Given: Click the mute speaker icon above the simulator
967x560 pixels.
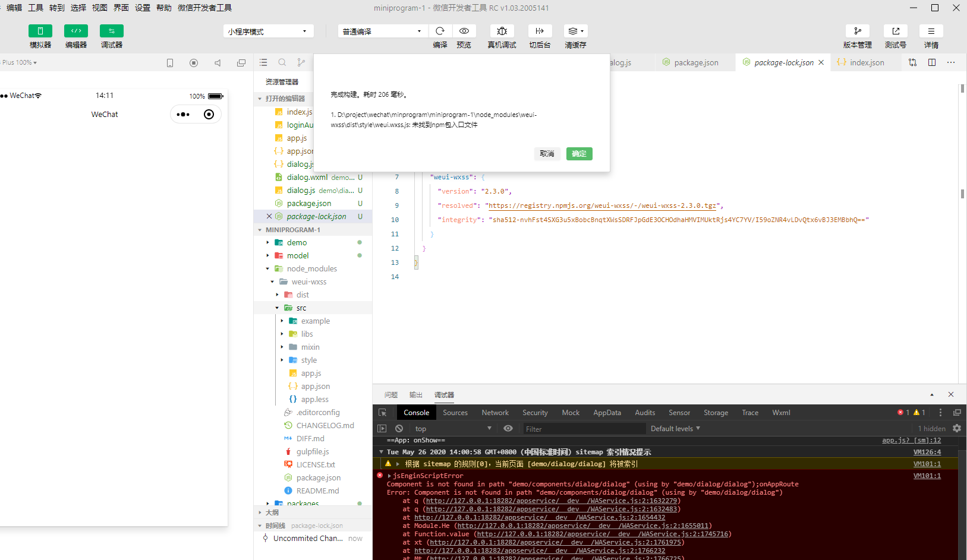Looking at the screenshot, I should [x=218, y=62].
